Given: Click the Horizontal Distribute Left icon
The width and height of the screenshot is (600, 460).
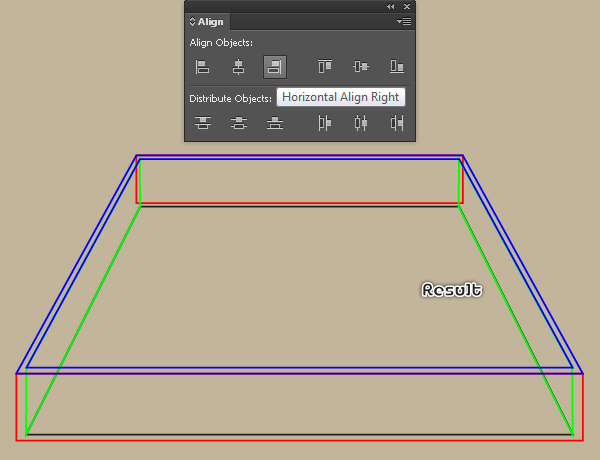Looking at the screenshot, I should [x=325, y=123].
